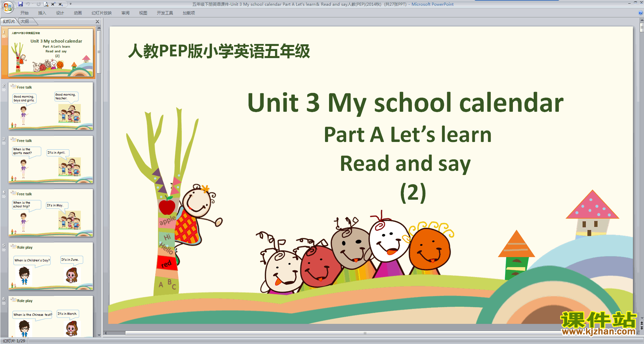Click the thumbnail pane scrollbar thumb
Viewport: 644px width, 344px height.
(x=99, y=52)
